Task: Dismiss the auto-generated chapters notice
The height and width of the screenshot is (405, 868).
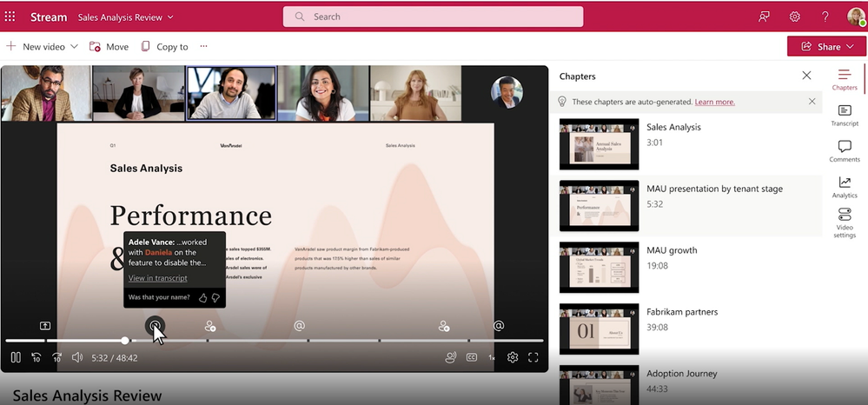Action: click(x=812, y=102)
